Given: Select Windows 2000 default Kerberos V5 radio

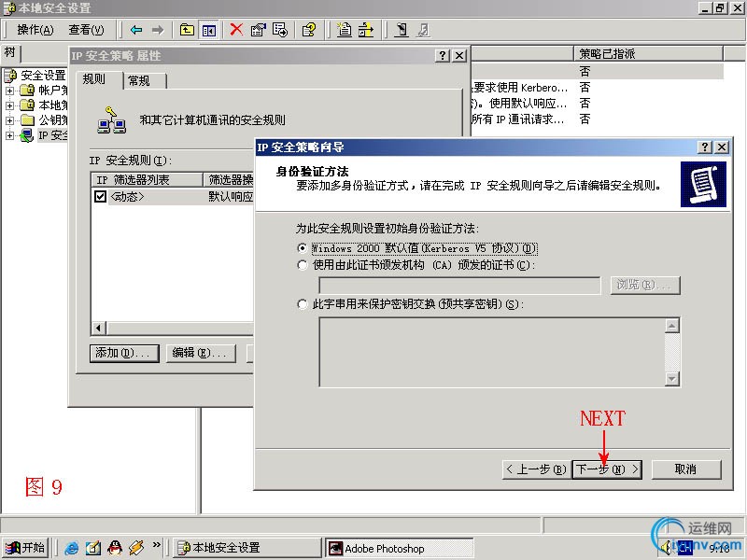Looking at the screenshot, I should click(302, 248).
